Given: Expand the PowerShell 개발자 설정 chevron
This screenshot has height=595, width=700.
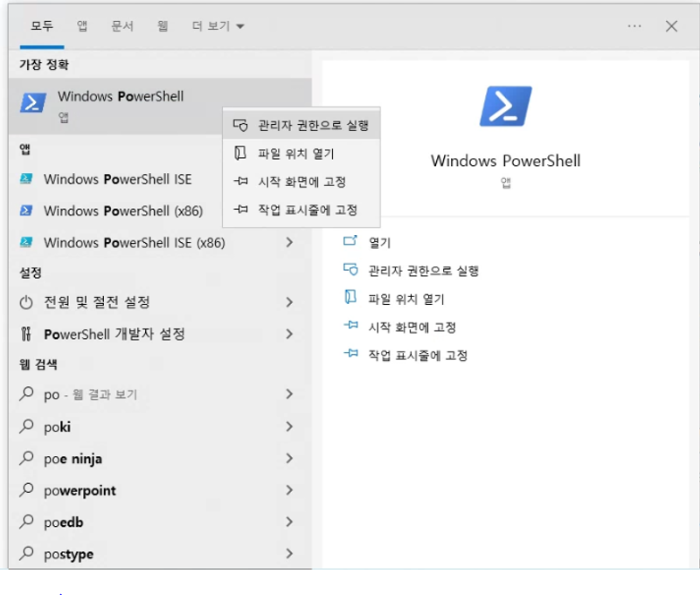Looking at the screenshot, I should click(289, 334).
